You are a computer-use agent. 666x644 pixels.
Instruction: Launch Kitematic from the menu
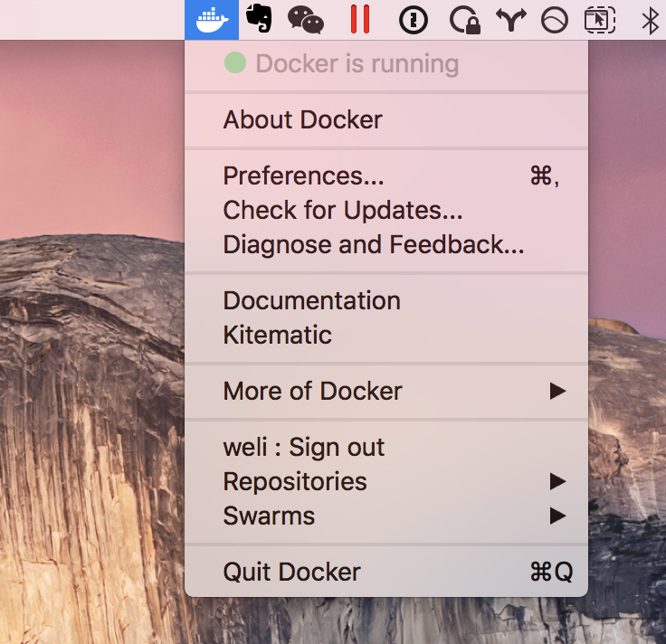coord(386,335)
